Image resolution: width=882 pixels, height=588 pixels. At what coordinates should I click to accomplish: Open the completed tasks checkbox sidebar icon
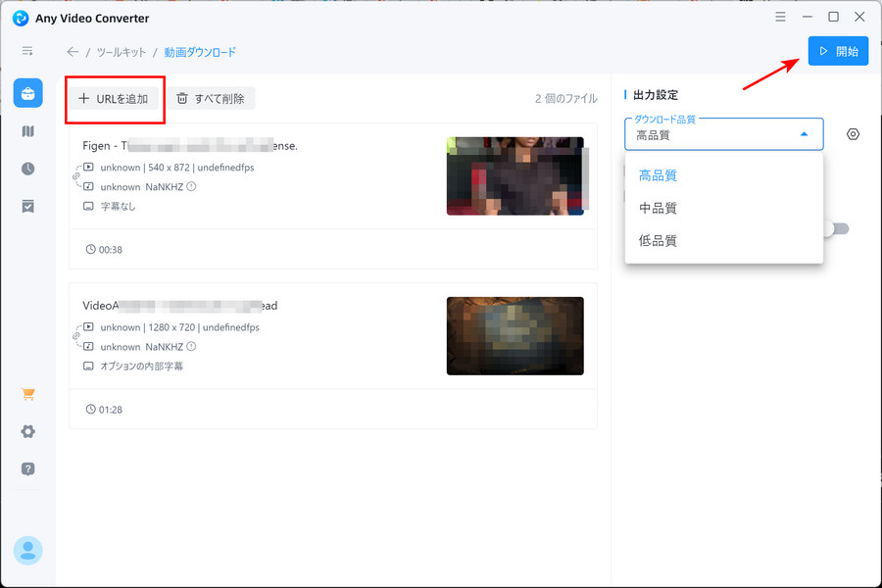click(28, 206)
